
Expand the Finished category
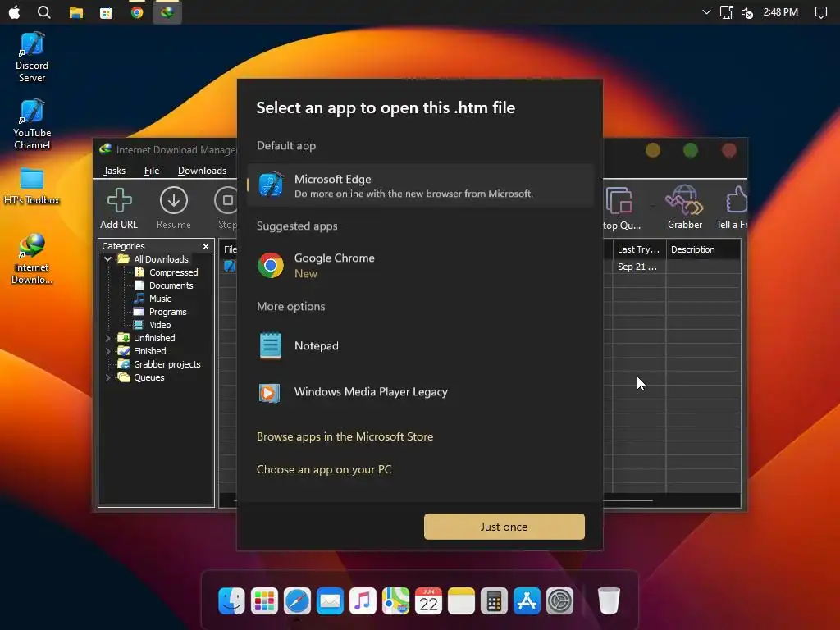pos(107,351)
